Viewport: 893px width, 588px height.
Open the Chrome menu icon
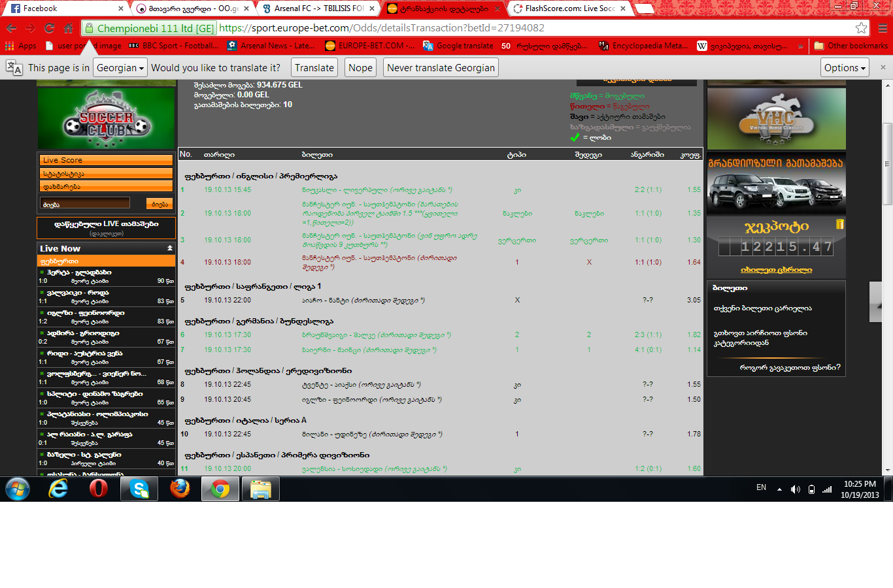pyautogui.click(x=883, y=28)
